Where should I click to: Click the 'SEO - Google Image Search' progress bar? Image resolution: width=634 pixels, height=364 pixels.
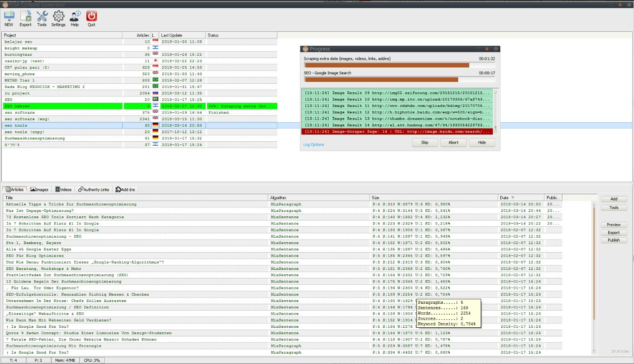pos(399,80)
